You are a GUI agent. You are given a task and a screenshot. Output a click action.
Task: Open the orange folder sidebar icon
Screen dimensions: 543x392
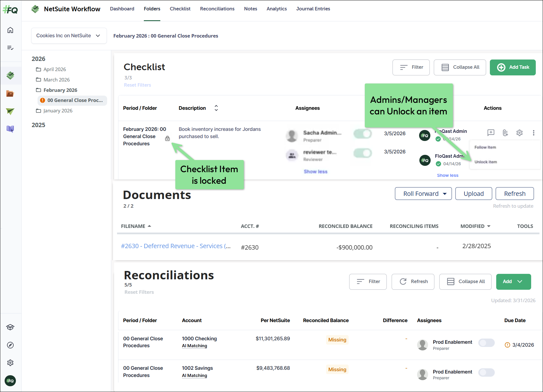point(10,94)
